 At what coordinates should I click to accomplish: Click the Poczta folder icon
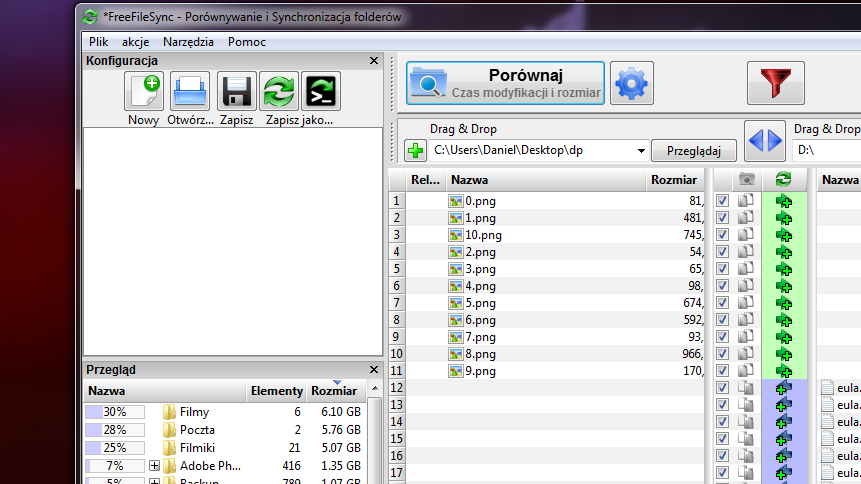click(x=169, y=430)
